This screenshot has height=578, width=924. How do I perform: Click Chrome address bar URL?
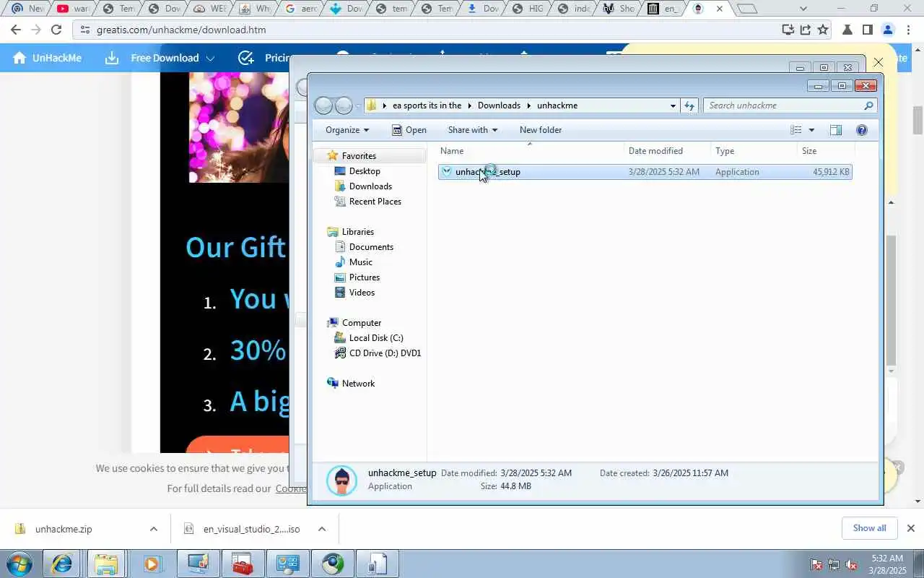click(181, 30)
